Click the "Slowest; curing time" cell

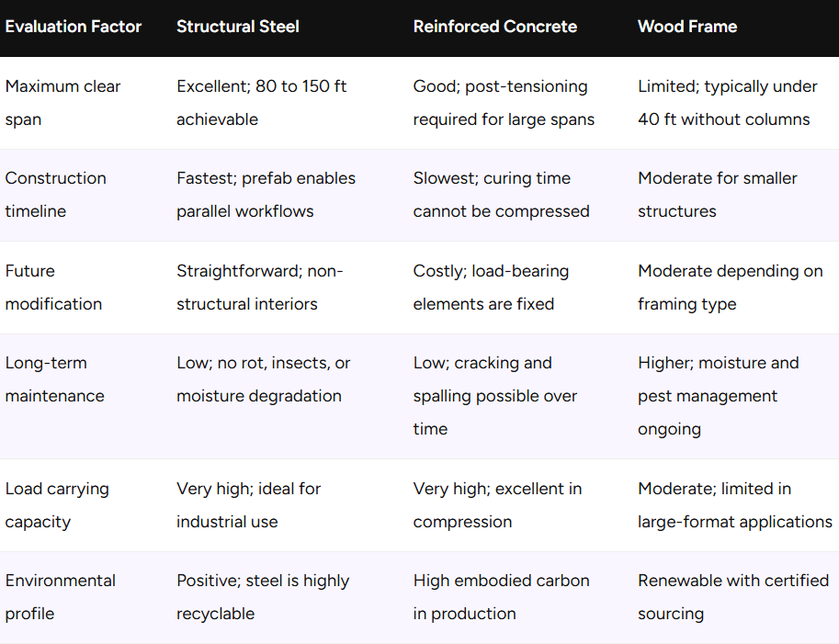pos(501,195)
